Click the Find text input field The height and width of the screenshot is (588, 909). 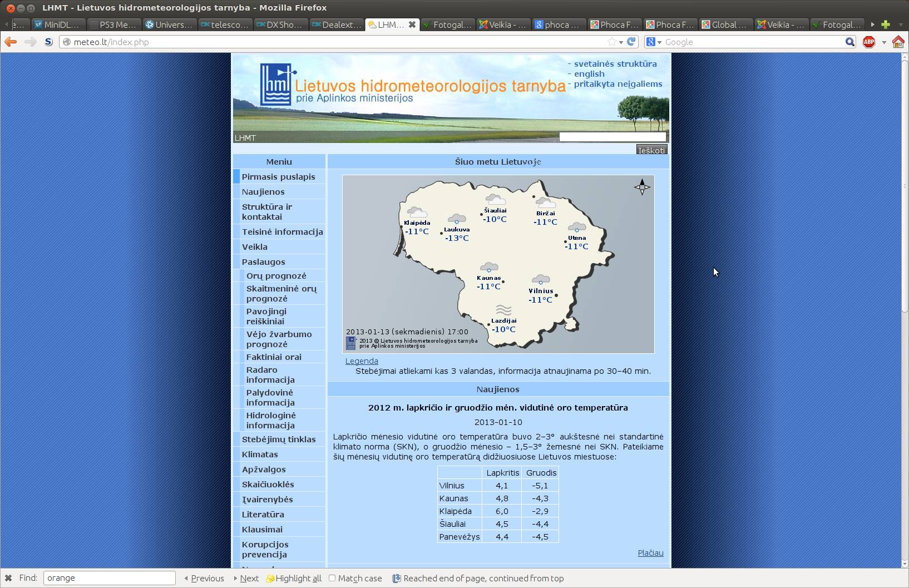[109, 578]
